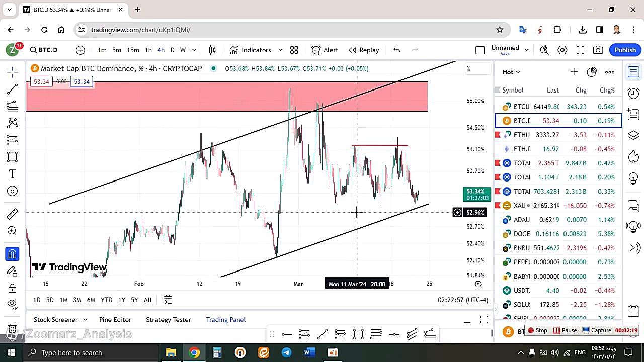Open the Pine Editor tab

(x=115, y=320)
